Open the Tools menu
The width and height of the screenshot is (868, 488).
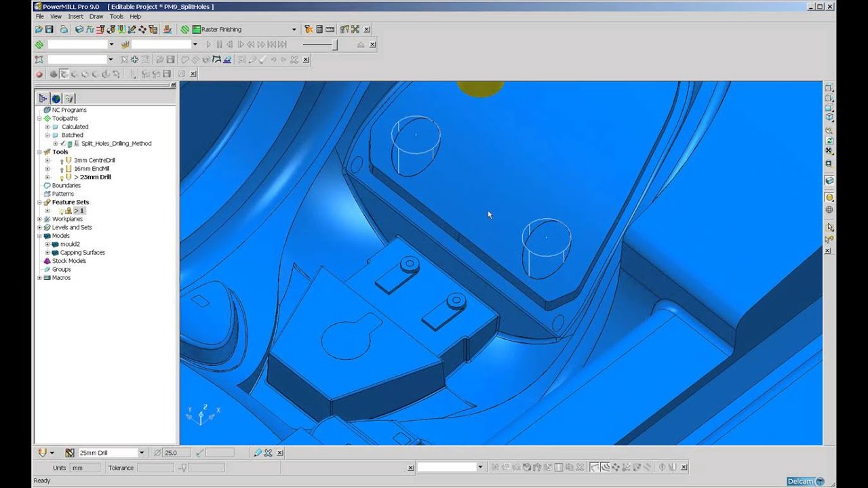click(117, 16)
